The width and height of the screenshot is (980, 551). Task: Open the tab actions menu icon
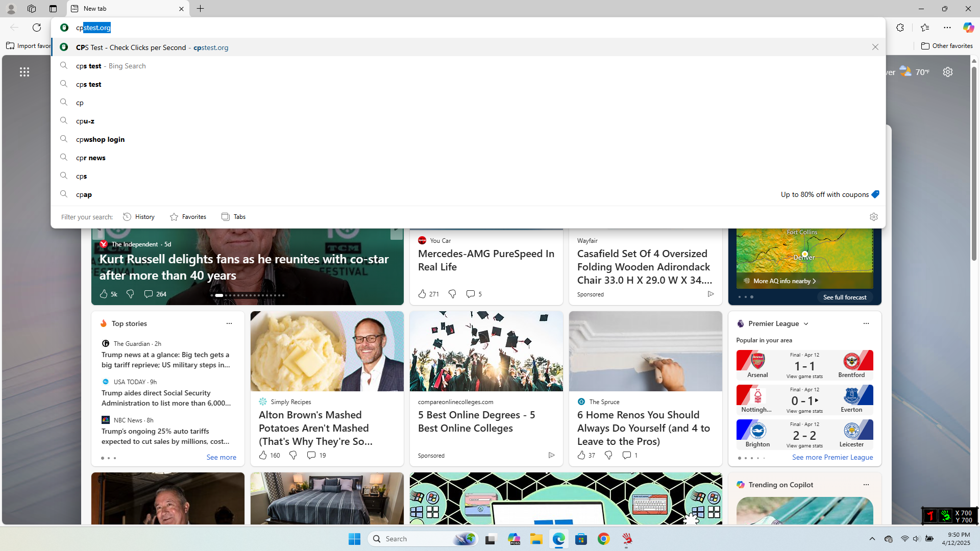(53, 9)
